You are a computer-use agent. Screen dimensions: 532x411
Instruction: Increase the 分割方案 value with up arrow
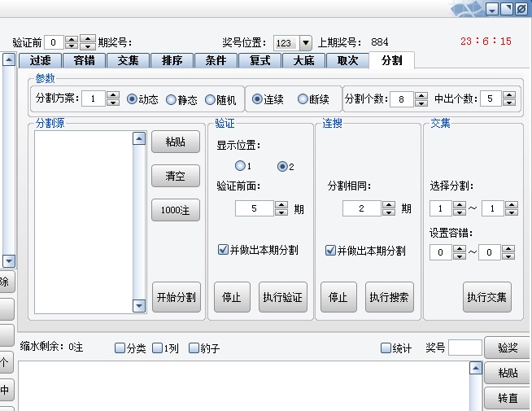coord(113,95)
